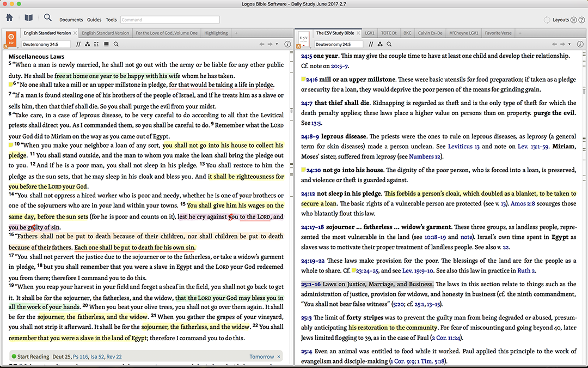Viewport: 588px width, 368px height.
Task: Open the main Search magnifier icon
Action: [x=47, y=17]
